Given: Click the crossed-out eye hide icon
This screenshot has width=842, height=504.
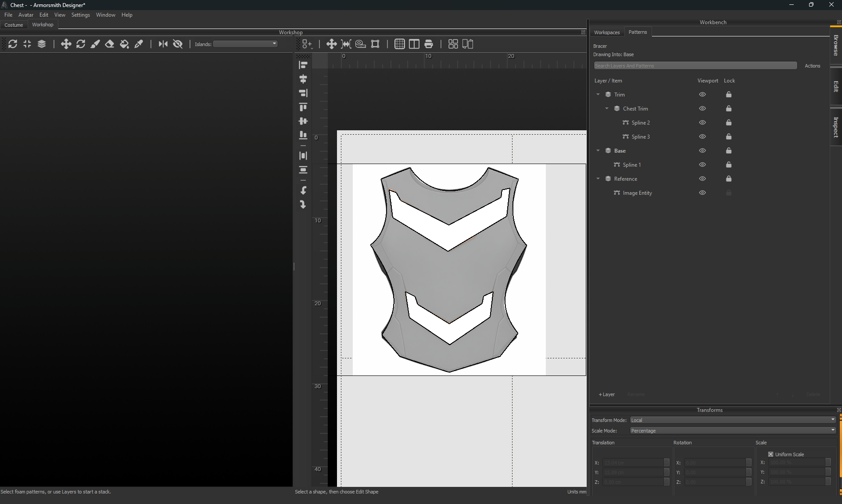Looking at the screenshot, I should 178,44.
